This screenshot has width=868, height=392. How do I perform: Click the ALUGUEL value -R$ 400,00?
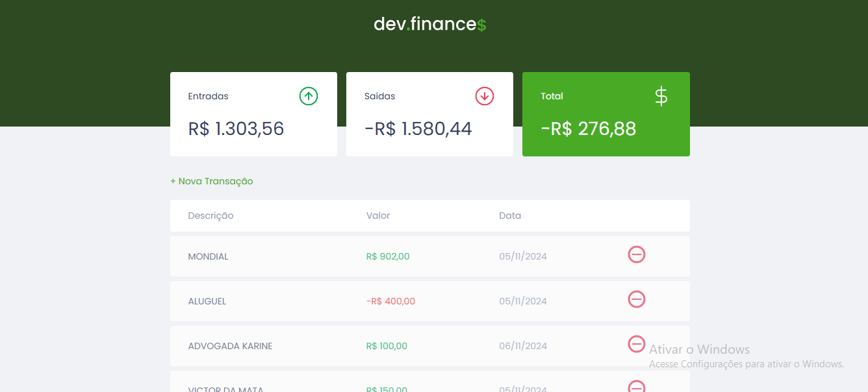(x=390, y=301)
